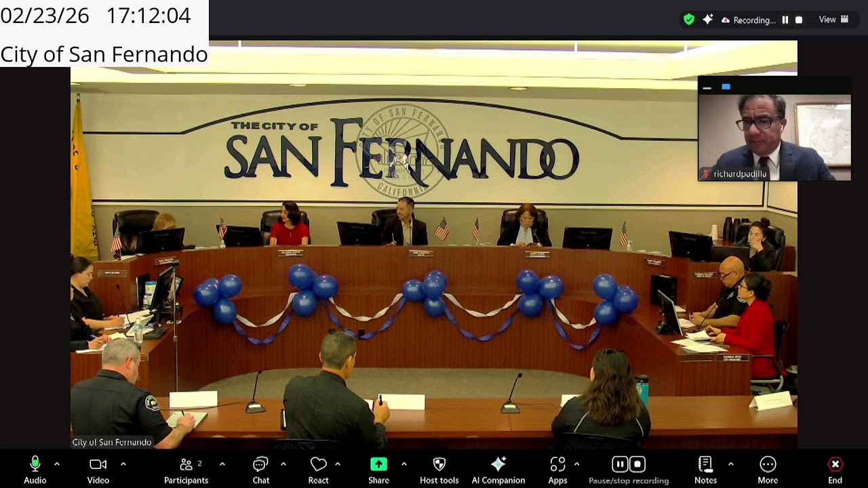Open the Participants panel

186,470
